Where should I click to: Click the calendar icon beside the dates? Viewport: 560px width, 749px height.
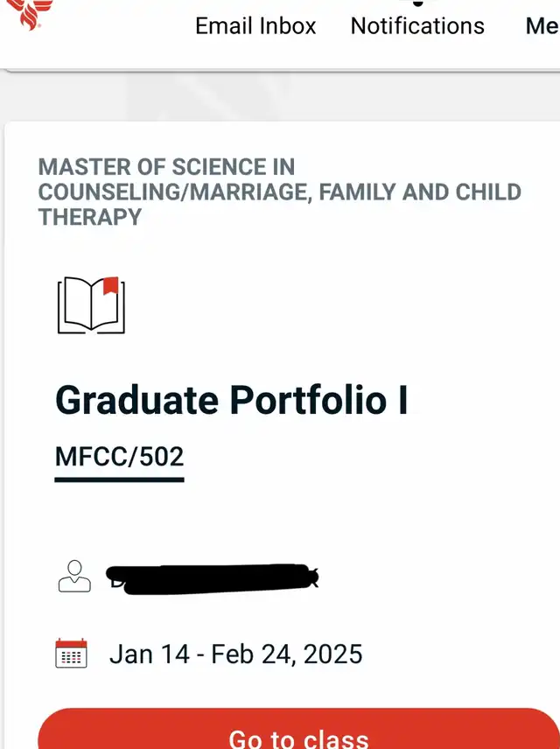71,654
